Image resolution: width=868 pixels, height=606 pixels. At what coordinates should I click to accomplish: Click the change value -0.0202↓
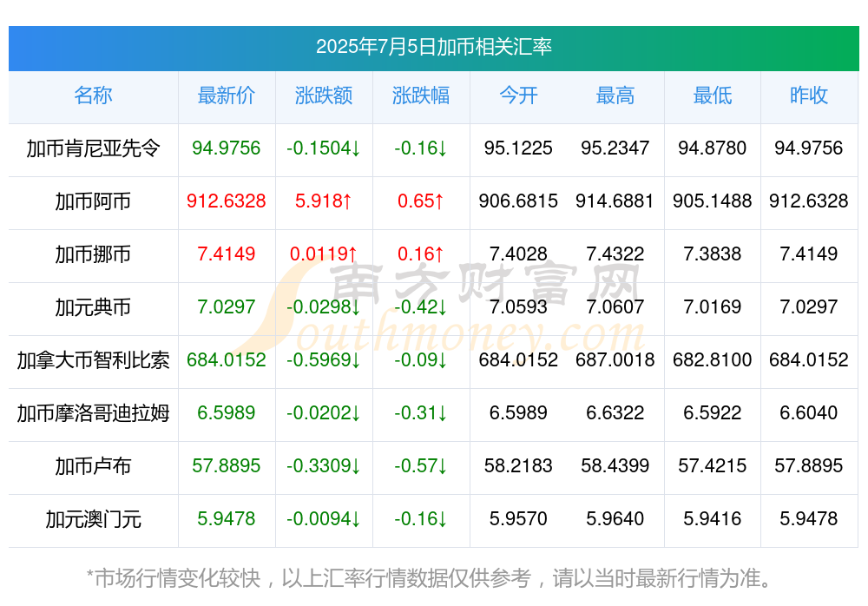(x=323, y=412)
